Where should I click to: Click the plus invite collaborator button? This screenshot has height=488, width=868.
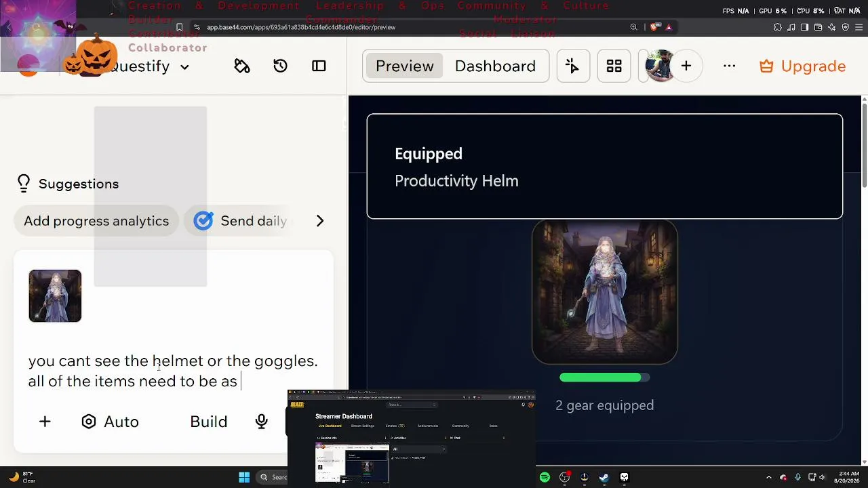click(x=686, y=66)
